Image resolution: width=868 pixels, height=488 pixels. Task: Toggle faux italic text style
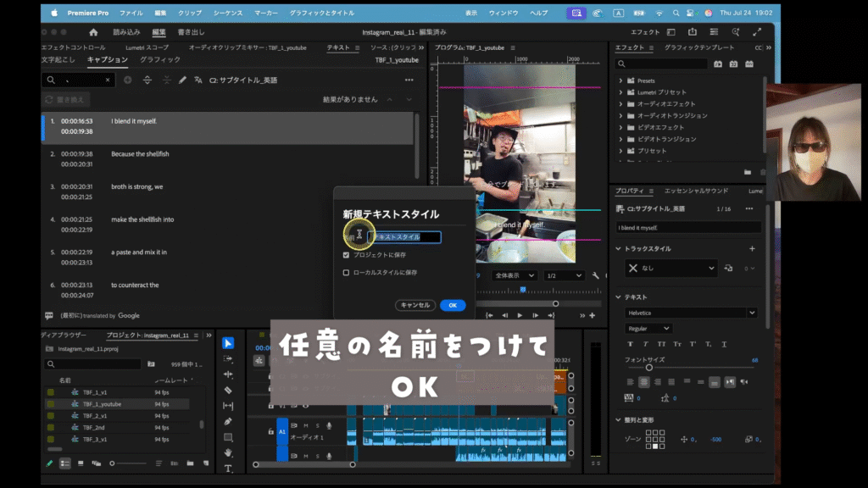(645, 344)
